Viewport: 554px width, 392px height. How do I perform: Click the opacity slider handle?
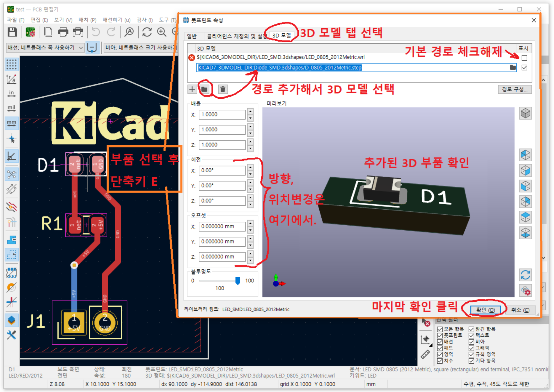(x=238, y=280)
